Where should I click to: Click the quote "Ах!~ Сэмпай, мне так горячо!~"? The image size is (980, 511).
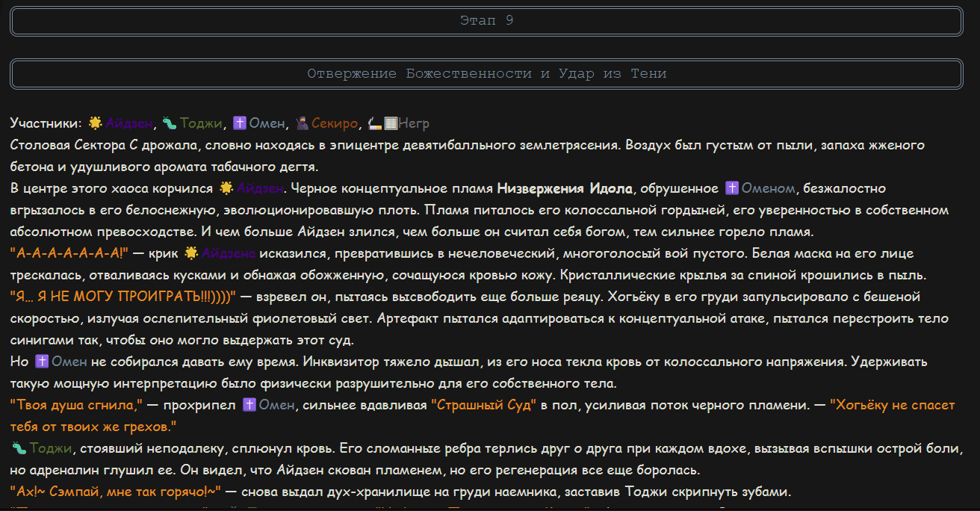click(117, 492)
